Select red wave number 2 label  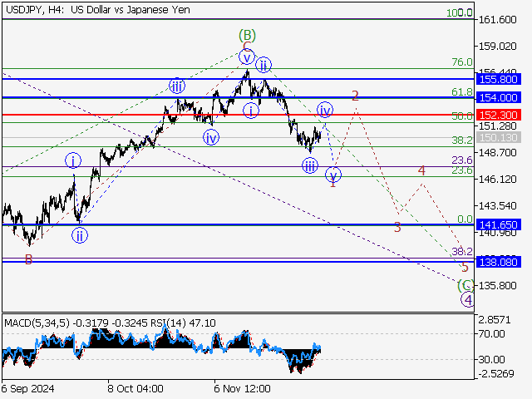tap(355, 96)
